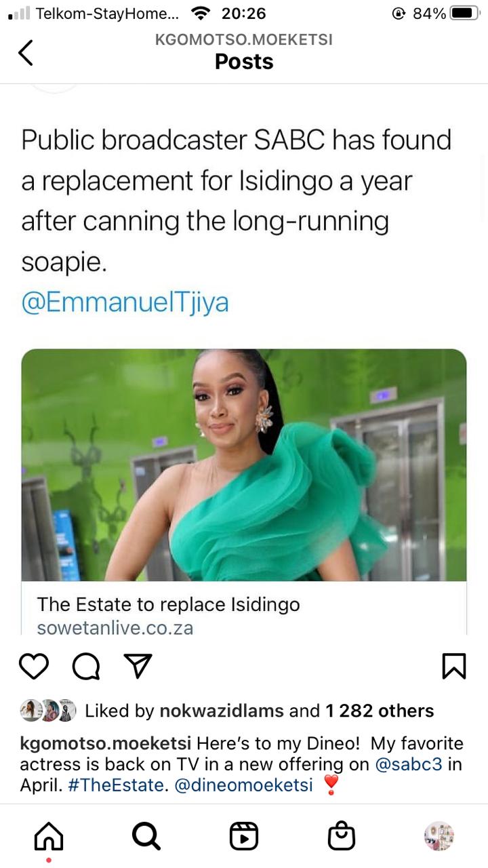Viewport: 488px width, 868px height.
Task: Tap the woman in green dress photo
Action: tap(244, 465)
